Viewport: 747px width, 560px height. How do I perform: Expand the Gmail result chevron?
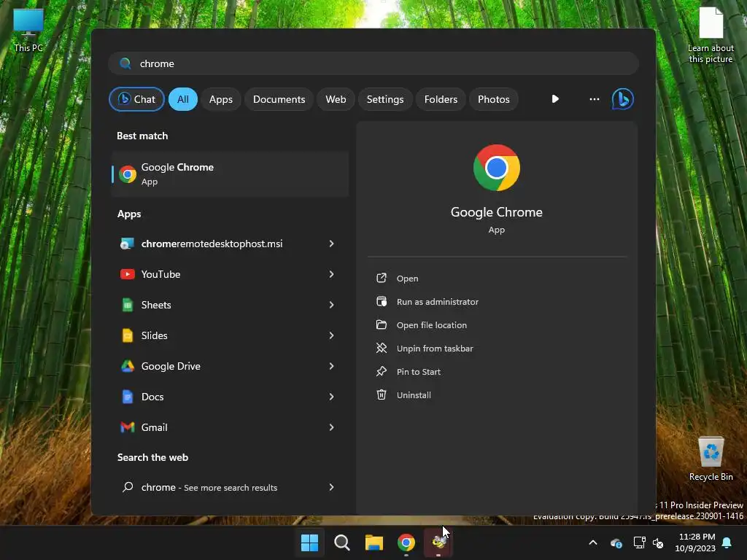tap(332, 427)
